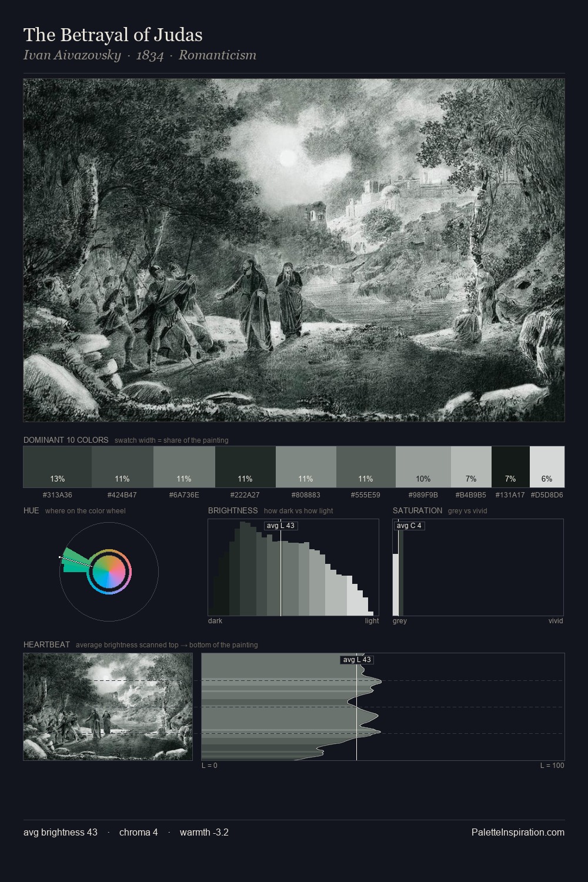
Task: Click the #6A736E color swatch
Action: click(184, 467)
